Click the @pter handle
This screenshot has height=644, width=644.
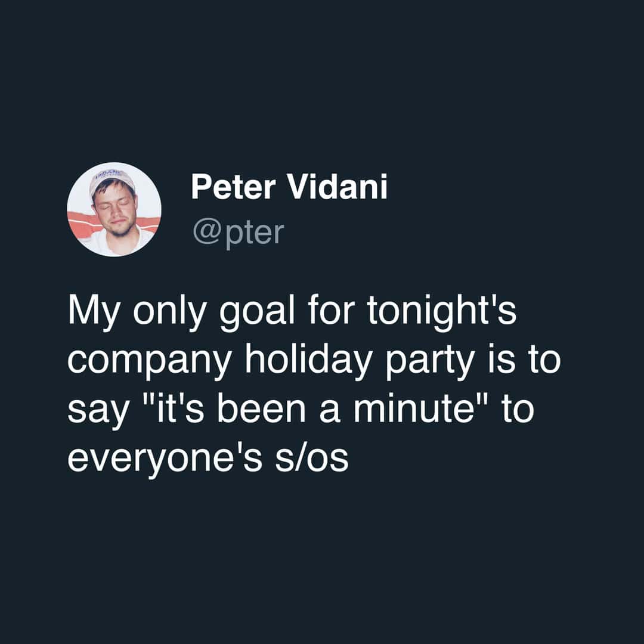coord(237,233)
